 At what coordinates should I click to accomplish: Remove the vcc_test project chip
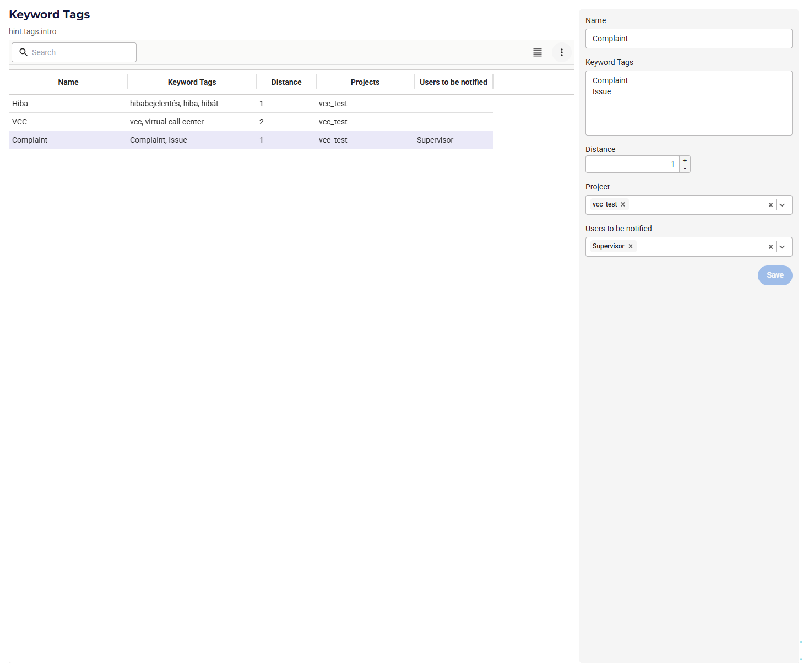(x=623, y=204)
